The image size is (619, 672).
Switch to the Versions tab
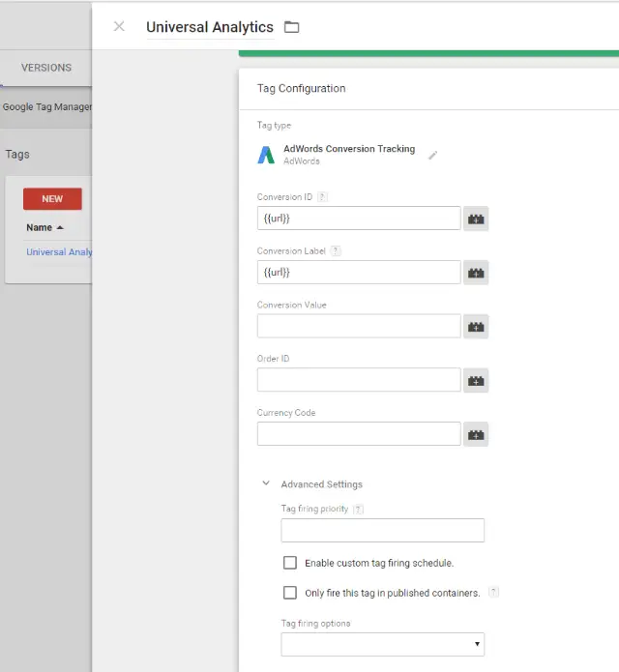46,68
